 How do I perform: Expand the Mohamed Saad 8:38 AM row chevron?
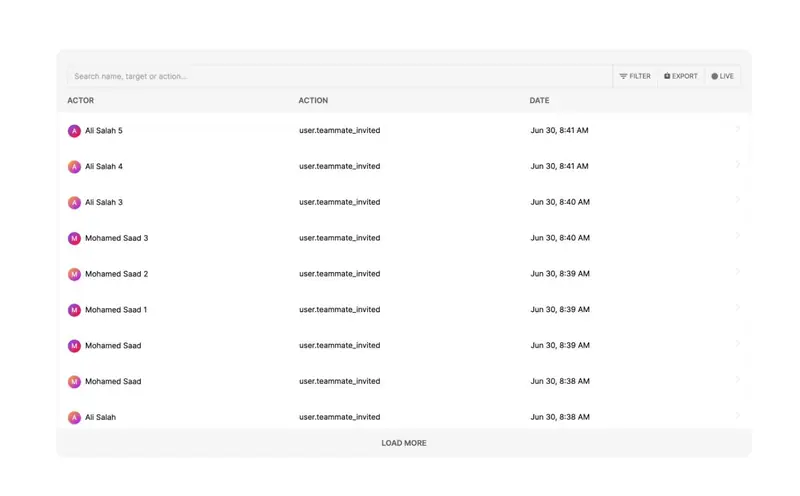pyautogui.click(x=738, y=379)
